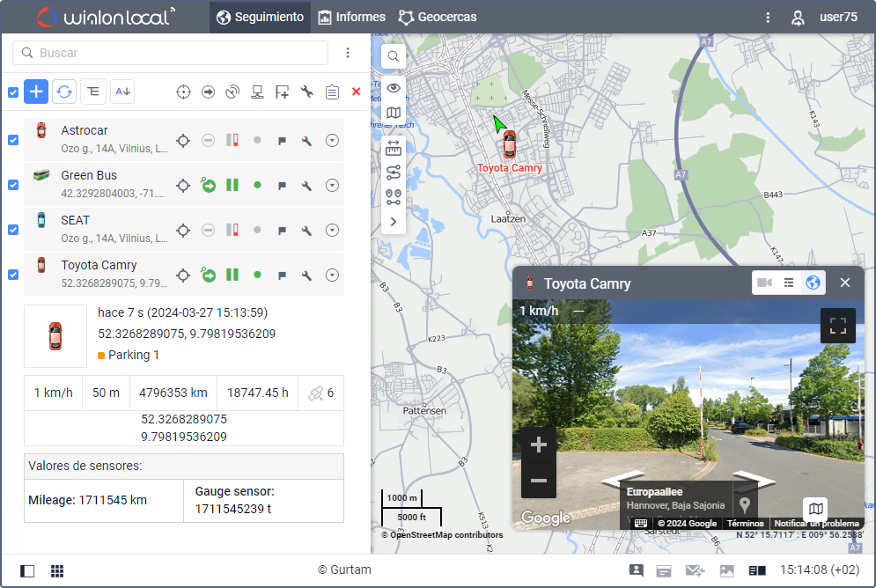Expand the Astrocar row dropdown arrow

click(332, 140)
